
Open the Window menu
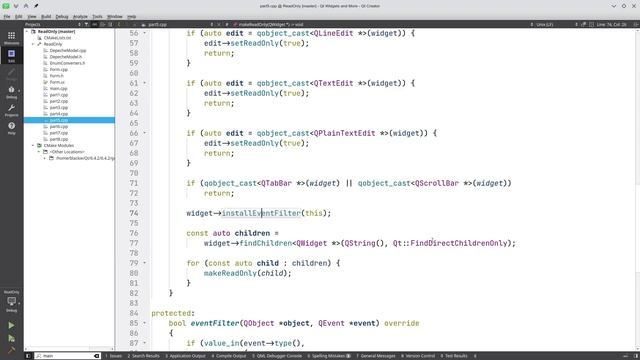[115, 17]
